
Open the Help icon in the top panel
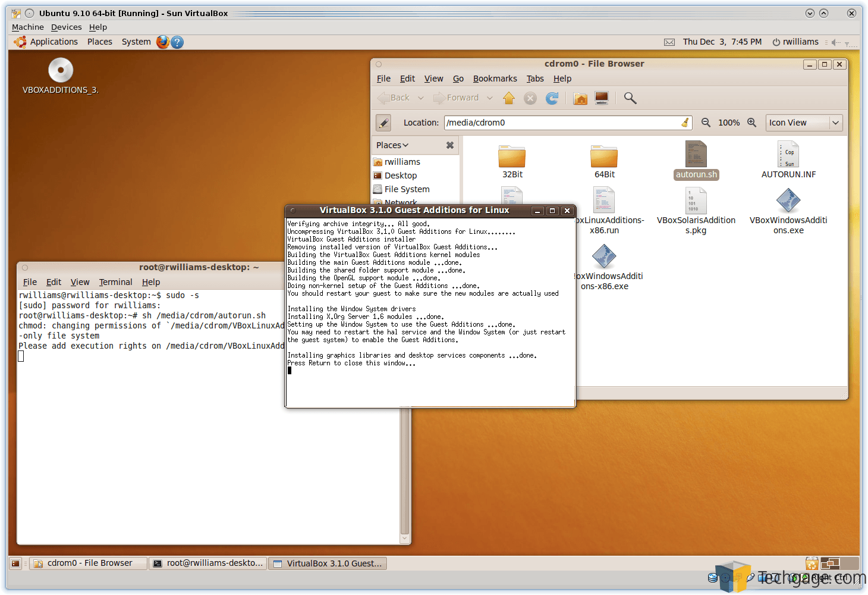pos(177,42)
